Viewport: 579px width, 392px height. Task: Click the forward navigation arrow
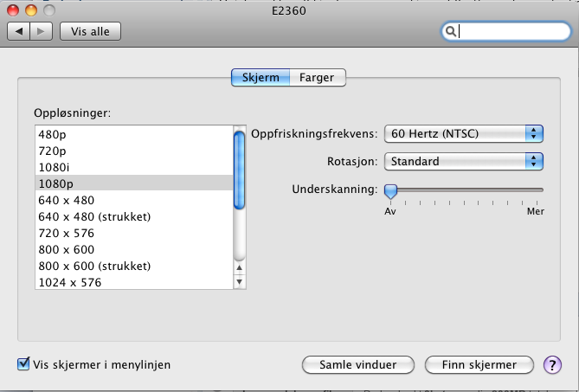pos(41,31)
